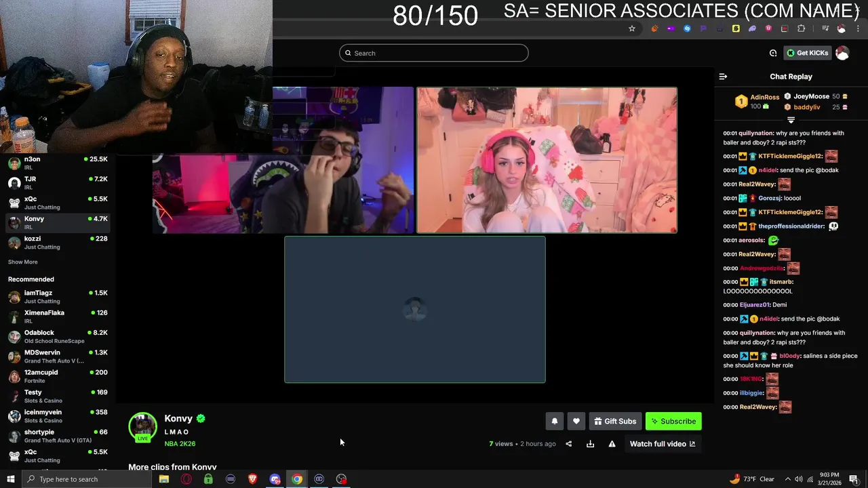
Task: Open the Konvy channel name link
Action: pos(178,418)
